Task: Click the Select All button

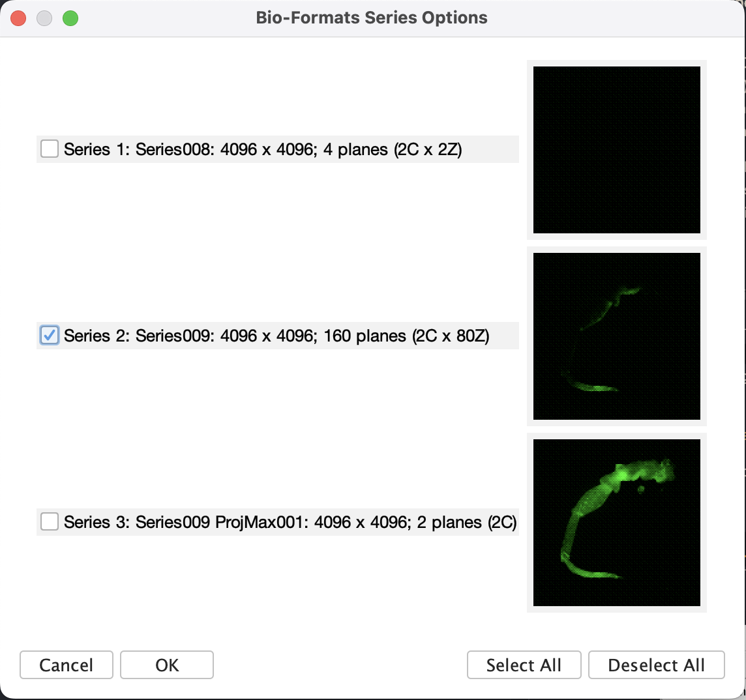Action: [x=524, y=665]
